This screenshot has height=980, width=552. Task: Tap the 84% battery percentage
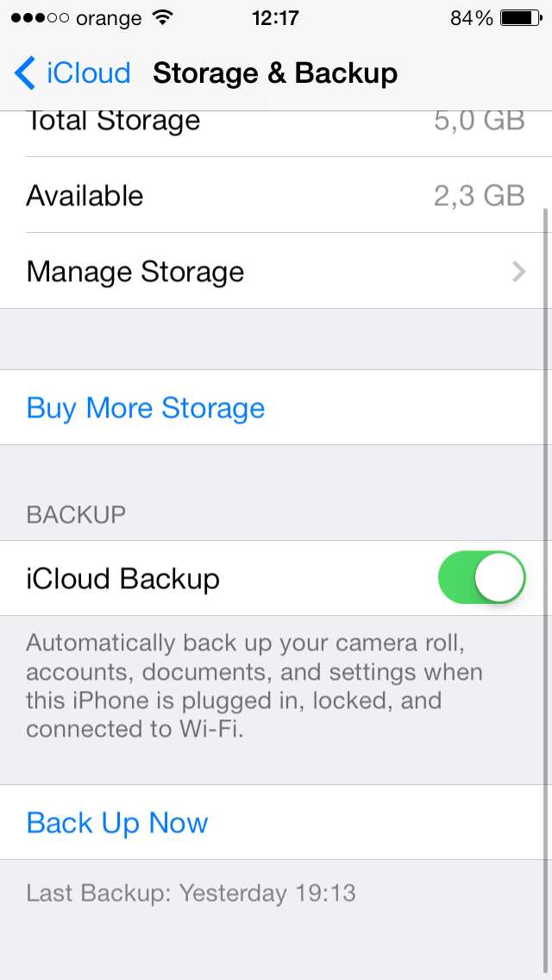pyautogui.click(x=472, y=19)
